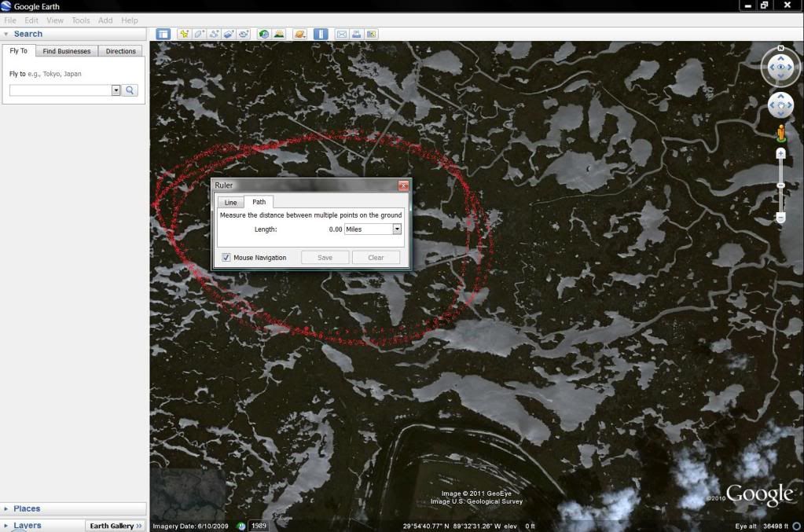
Task: Toggle sunlight across the landscape
Action: [279, 34]
